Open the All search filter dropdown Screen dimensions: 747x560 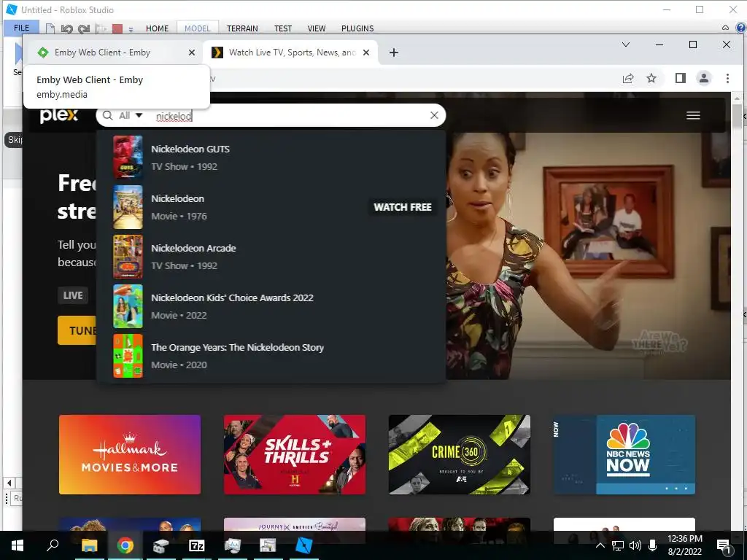pos(131,116)
